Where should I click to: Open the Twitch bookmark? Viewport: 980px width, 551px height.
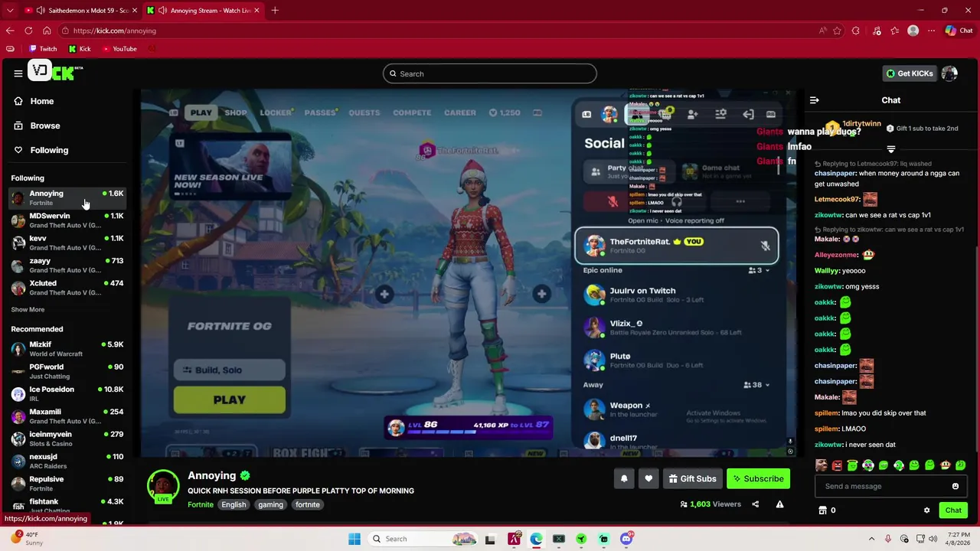pos(43,49)
